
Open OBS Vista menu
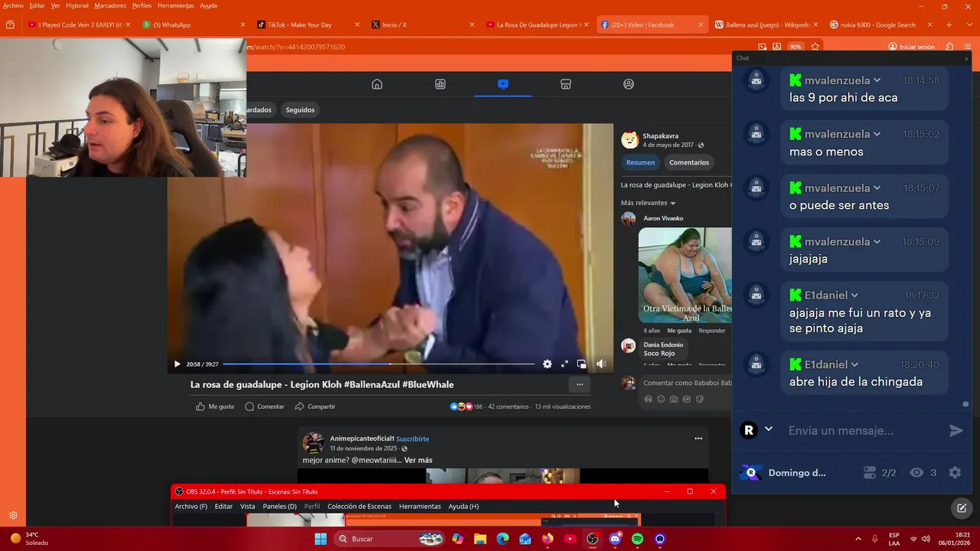247,506
